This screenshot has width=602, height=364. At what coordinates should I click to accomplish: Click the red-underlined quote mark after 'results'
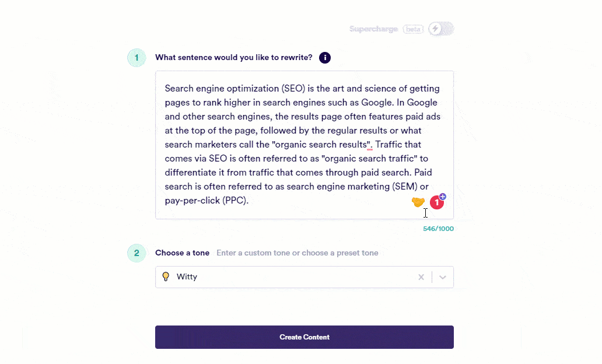(x=370, y=144)
